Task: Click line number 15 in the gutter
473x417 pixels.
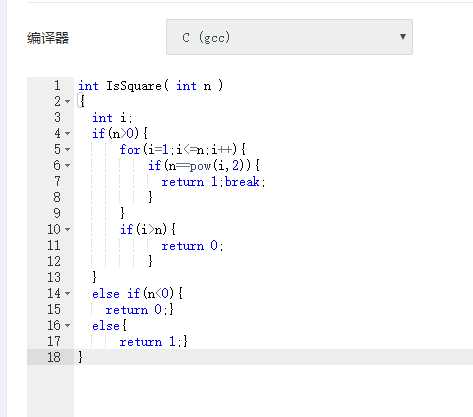Action: (x=54, y=310)
